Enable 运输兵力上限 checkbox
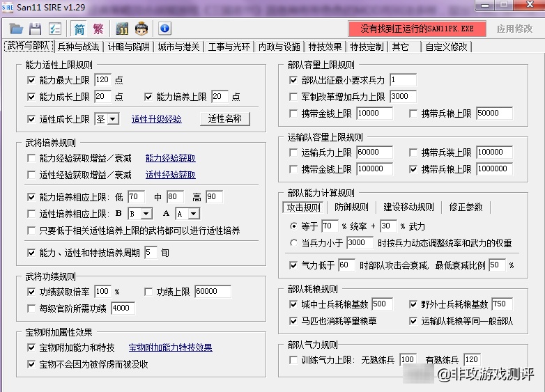Screen dimensions: 545x392 (293, 152)
